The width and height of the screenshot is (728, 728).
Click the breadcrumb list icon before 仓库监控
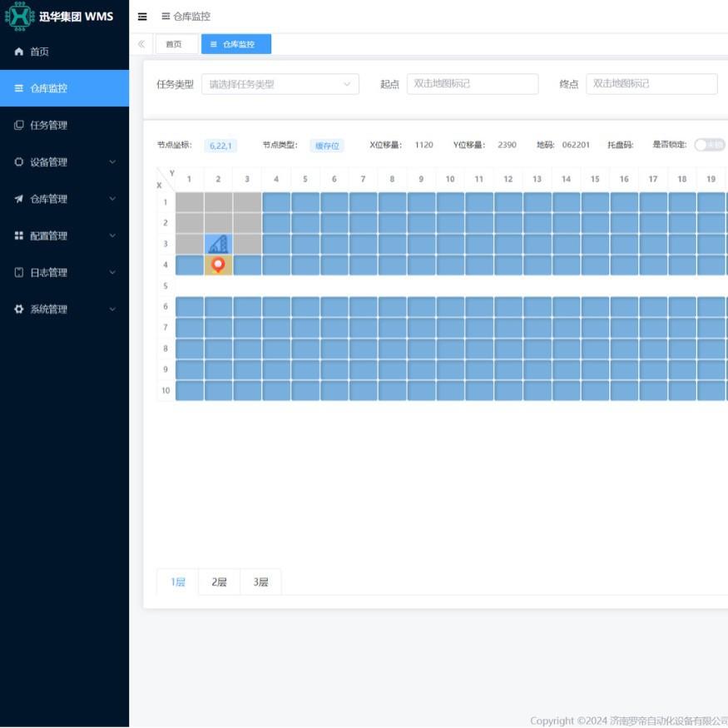[x=166, y=17]
